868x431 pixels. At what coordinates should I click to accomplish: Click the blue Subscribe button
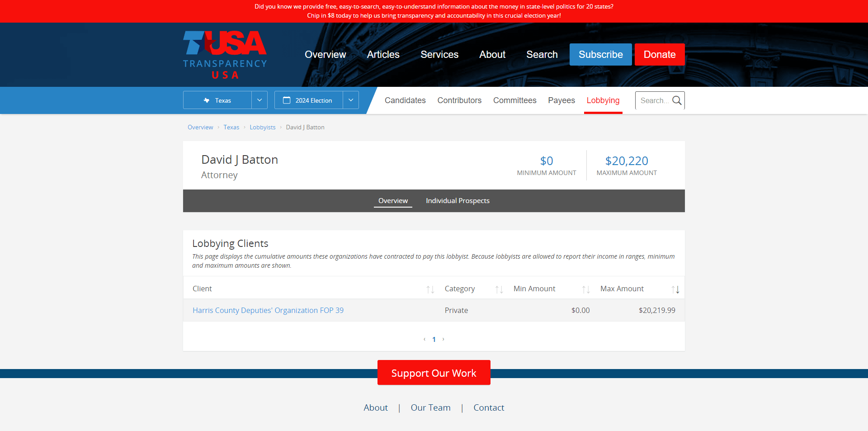(x=601, y=55)
